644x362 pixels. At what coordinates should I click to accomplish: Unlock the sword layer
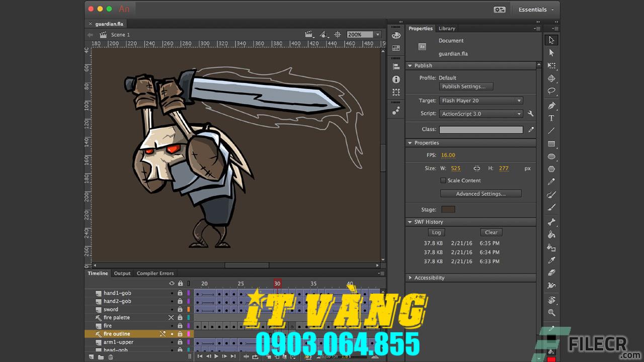coord(180,309)
